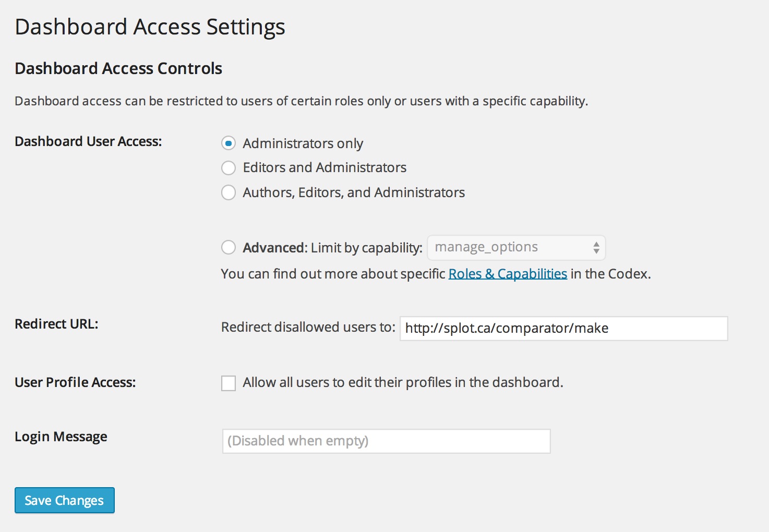Click the 'Administrators only' label text
Image resolution: width=769 pixels, height=532 pixels.
[303, 143]
